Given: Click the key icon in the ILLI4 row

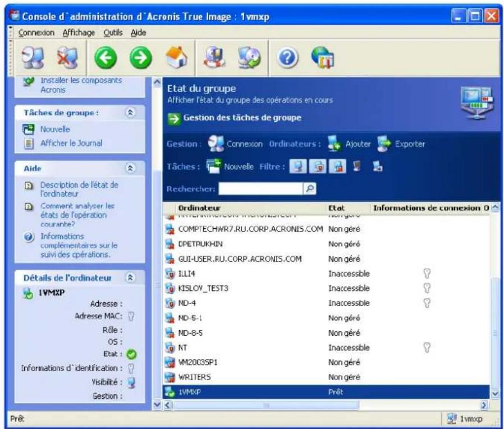Looking at the screenshot, I should [427, 274].
